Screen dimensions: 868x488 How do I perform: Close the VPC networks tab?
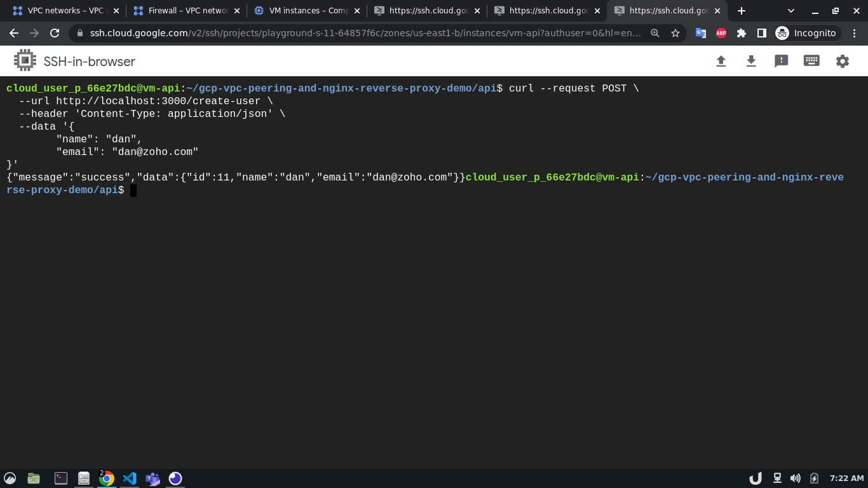[x=116, y=11]
